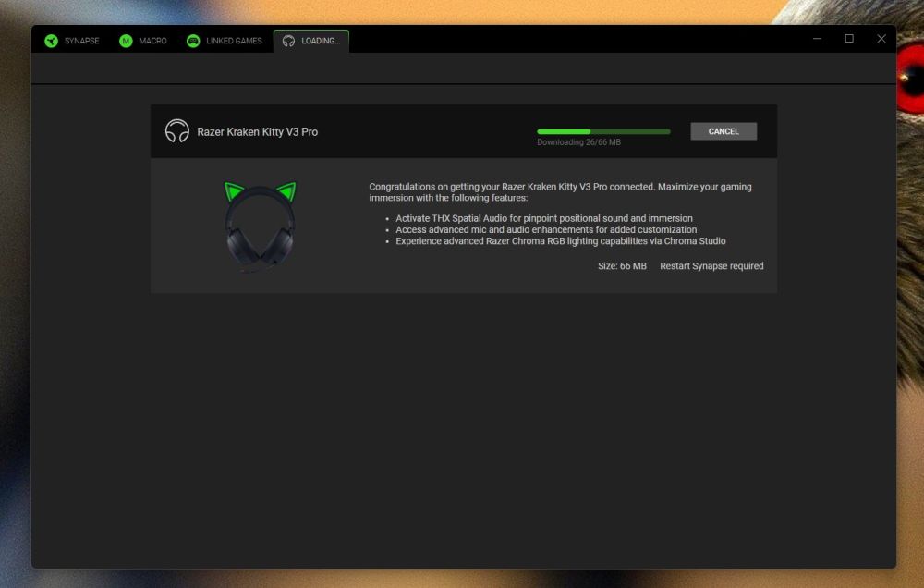Click the Restart Synapse required notice
Viewport: 924px width, 588px height.
click(x=711, y=266)
